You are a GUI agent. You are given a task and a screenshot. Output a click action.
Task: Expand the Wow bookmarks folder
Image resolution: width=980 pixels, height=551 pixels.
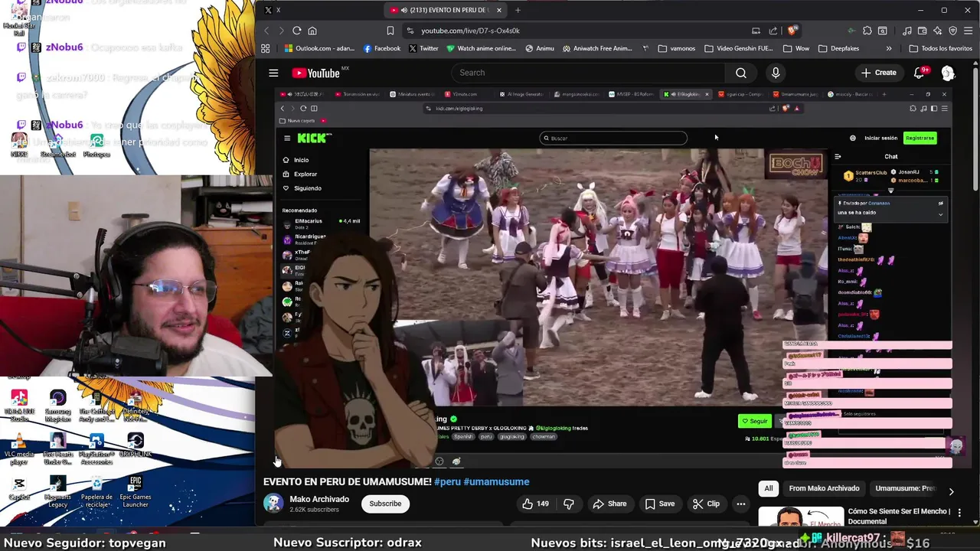pos(796,48)
